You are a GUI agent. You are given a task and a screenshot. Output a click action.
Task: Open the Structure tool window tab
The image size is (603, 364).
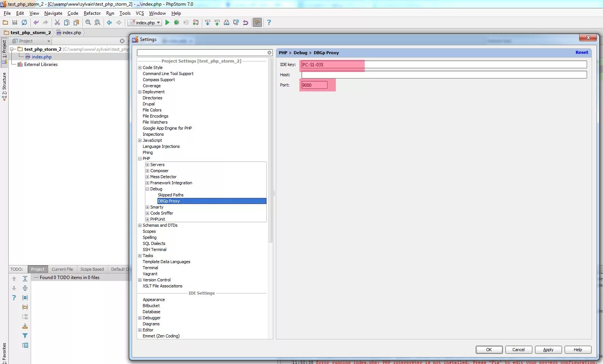point(4,86)
